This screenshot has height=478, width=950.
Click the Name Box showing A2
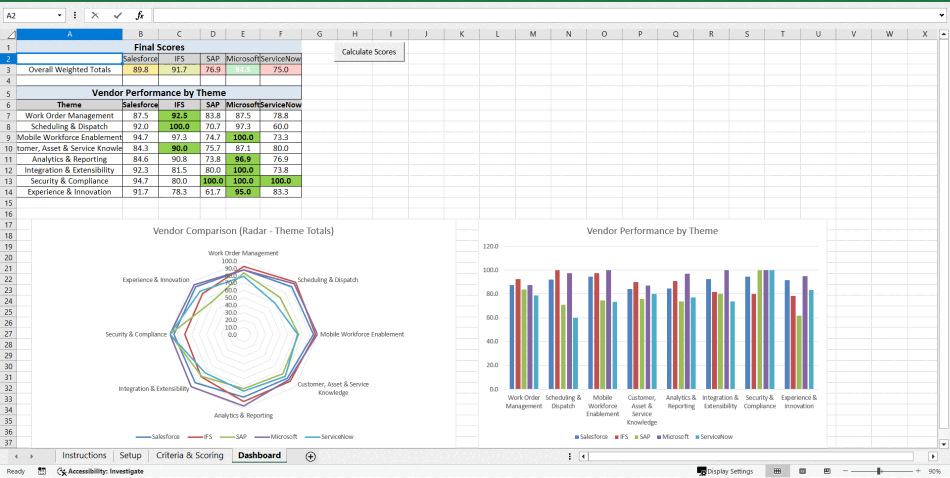tap(29, 15)
